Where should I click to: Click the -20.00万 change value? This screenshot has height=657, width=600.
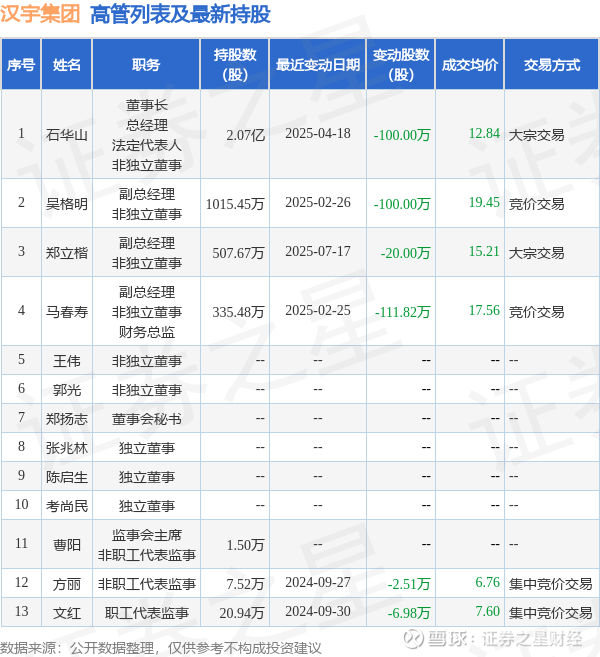pos(405,253)
